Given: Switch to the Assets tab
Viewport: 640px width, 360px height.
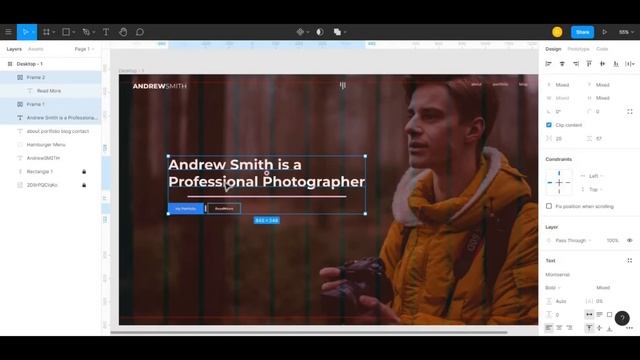Looking at the screenshot, I should (x=36, y=49).
